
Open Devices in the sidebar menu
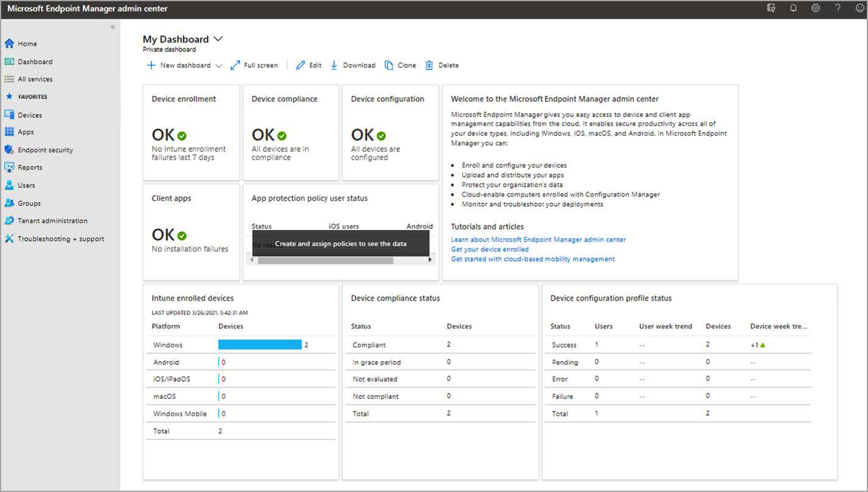29,115
